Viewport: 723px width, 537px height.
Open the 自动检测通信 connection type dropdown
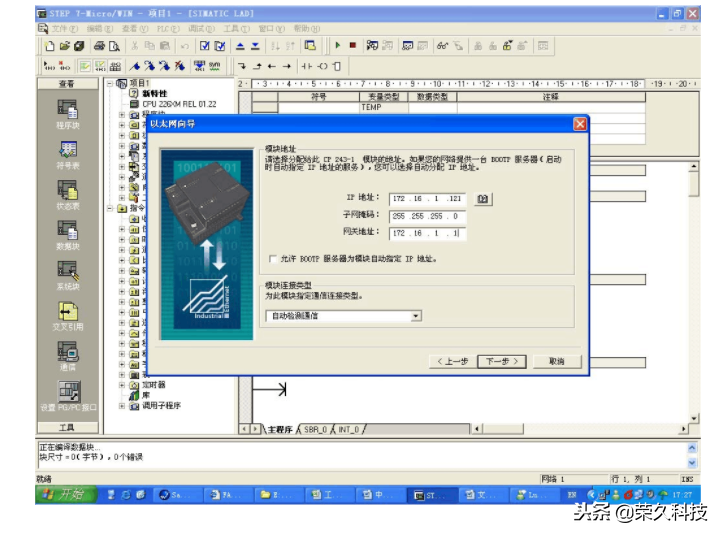(x=416, y=316)
